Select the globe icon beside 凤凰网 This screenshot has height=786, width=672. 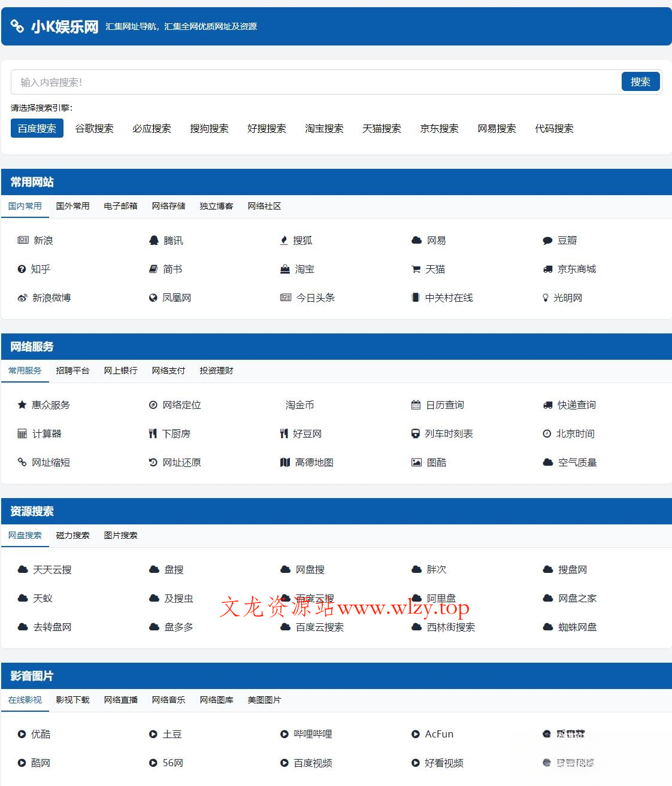[153, 298]
